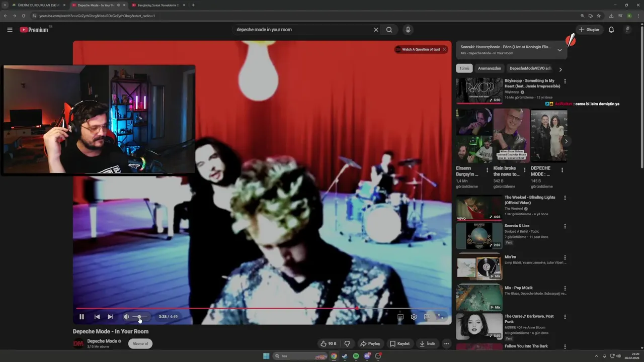This screenshot has height=362, width=644.
Task: Expand the Sonraki playlist panel chevron
Action: point(559,50)
